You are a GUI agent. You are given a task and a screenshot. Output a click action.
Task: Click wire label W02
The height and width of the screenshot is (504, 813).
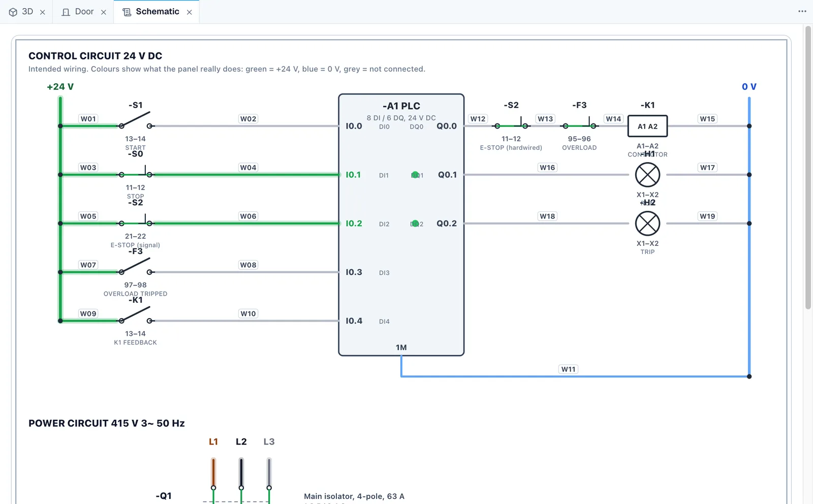[248, 119]
